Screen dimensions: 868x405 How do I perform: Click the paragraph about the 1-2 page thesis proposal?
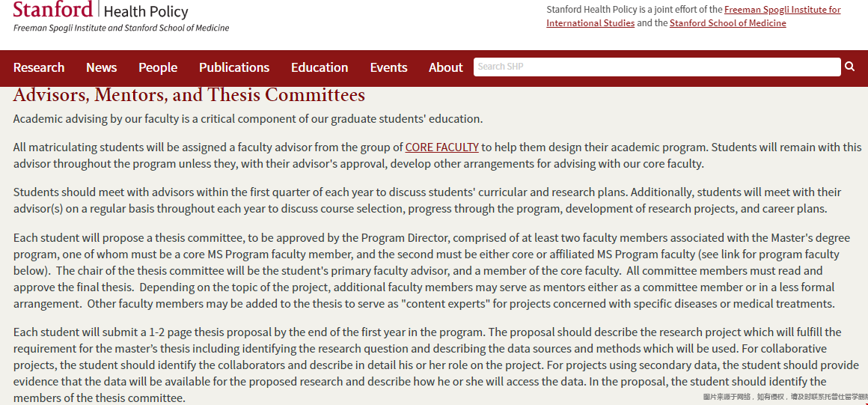[427, 365]
